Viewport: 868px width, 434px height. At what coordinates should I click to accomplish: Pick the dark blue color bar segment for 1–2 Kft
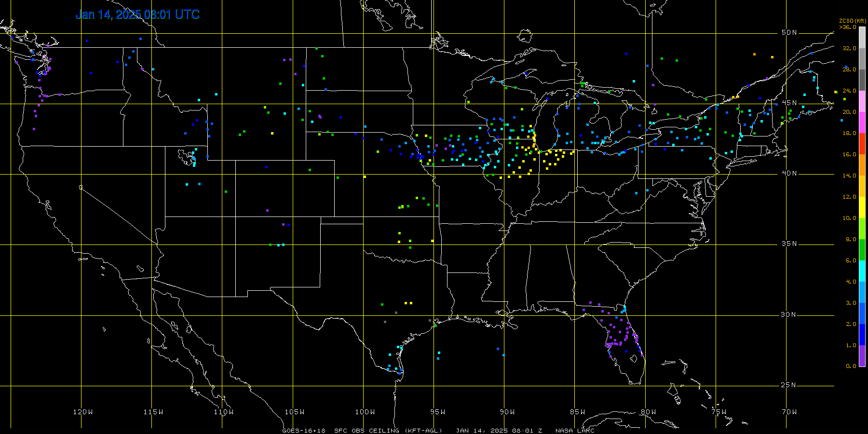[862, 335]
